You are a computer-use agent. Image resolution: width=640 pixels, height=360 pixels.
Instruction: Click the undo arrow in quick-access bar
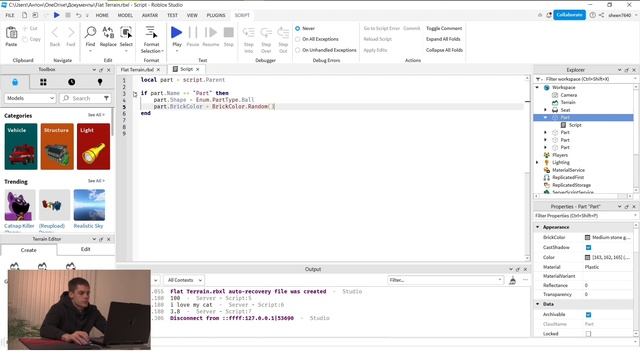pos(79,15)
